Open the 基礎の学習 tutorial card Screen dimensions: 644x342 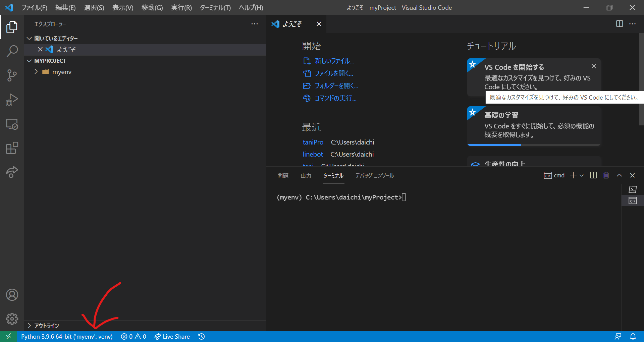534,126
